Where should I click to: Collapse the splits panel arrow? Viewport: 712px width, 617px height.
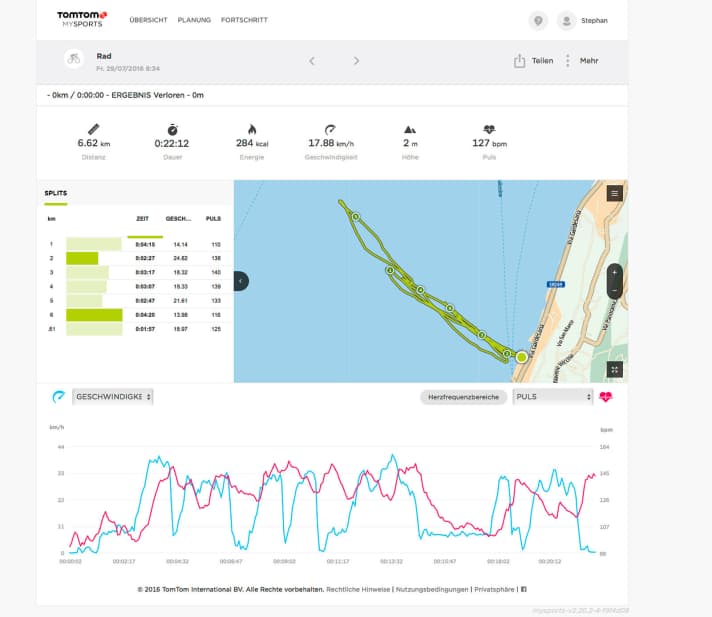point(241,281)
